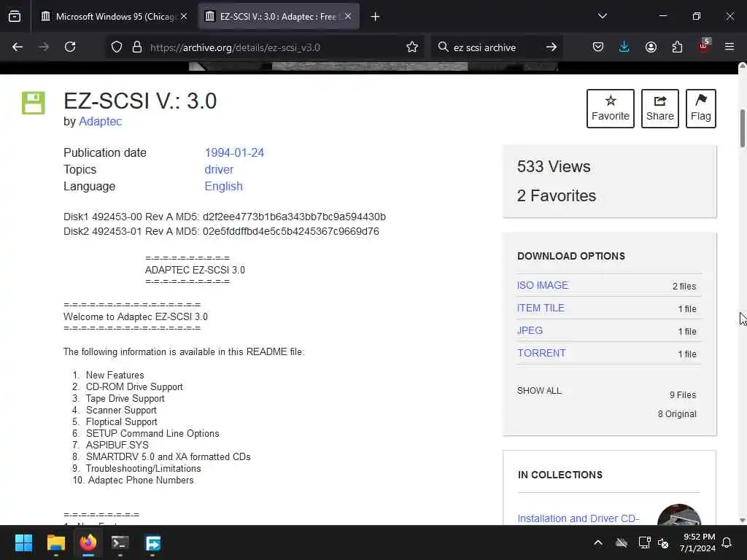The width and height of the screenshot is (747, 560).
Task: Open 'driver' topic link
Action: pos(219,169)
